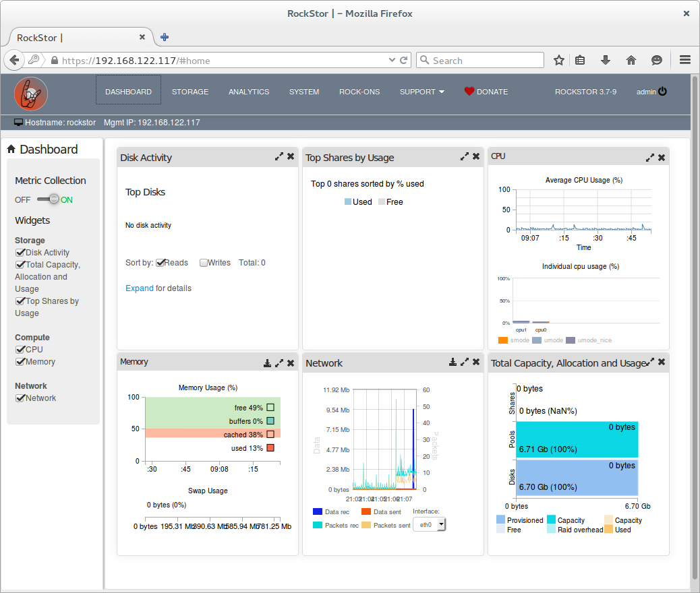Click the lock site identity icon

coord(54,60)
